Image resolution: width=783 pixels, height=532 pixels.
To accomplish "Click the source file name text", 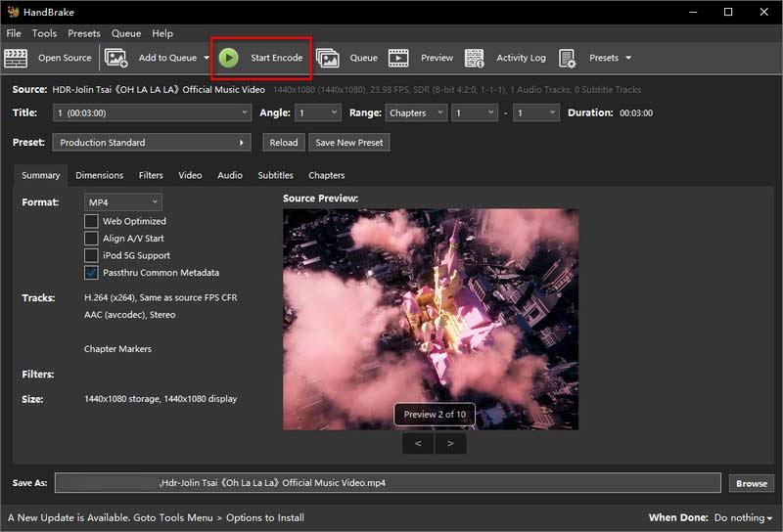I will (159, 90).
